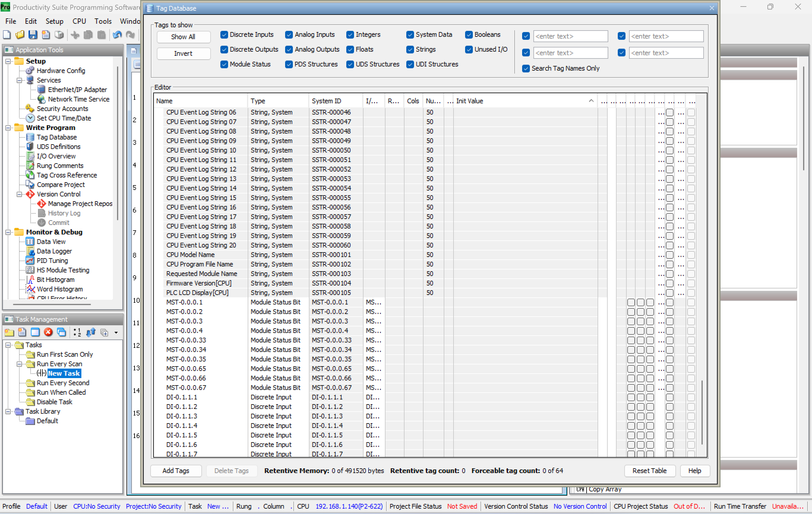Image resolution: width=812 pixels, height=514 pixels.
Task: Collapse the Tasks tree node
Action: coord(8,345)
